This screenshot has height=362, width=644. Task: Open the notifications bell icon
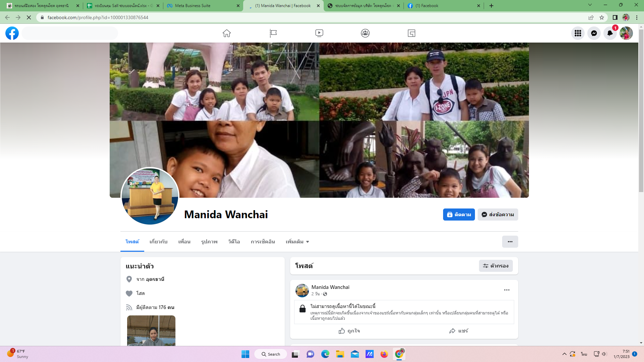tap(610, 33)
